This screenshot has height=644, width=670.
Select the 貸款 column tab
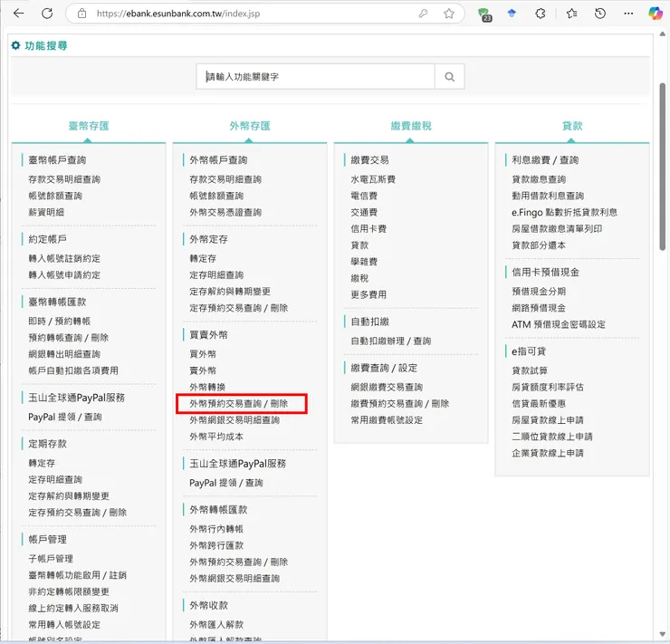[572, 126]
